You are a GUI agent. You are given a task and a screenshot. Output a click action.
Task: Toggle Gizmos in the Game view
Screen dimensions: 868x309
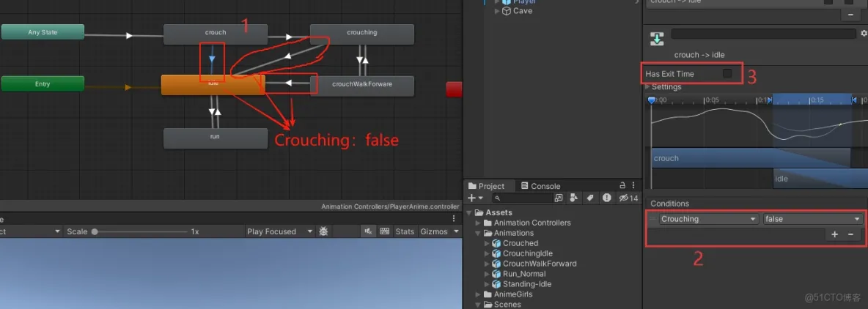pyautogui.click(x=435, y=231)
